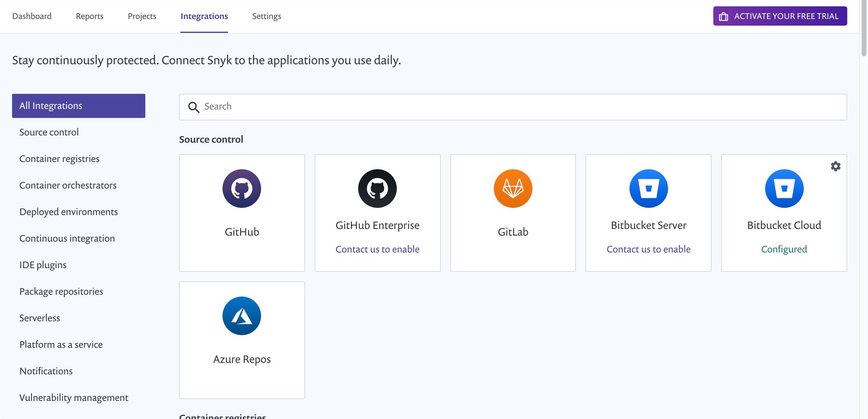This screenshot has height=419, width=868.
Task: Show Package repositories category
Action: (61, 292)
